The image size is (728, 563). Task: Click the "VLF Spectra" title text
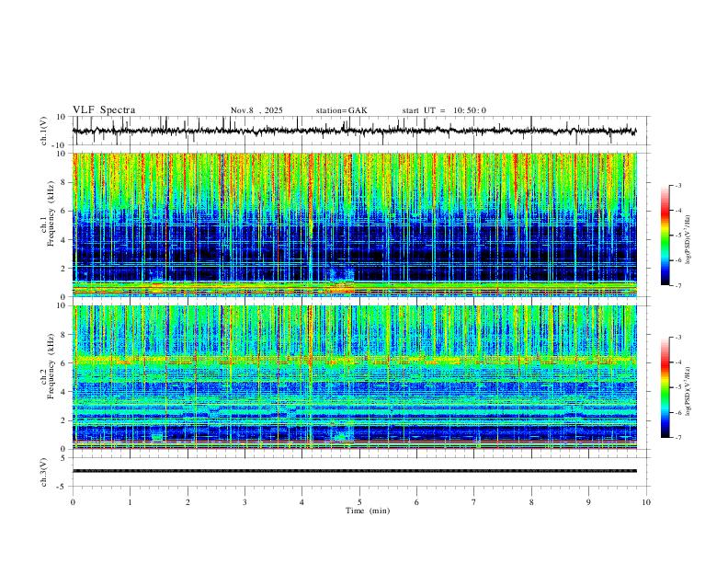104,110
